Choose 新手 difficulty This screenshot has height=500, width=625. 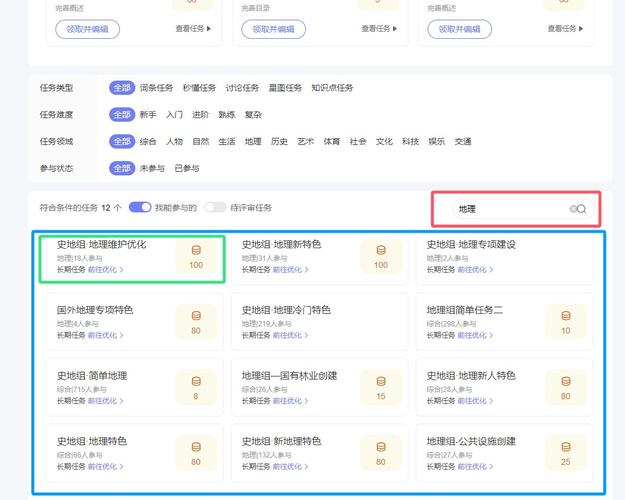(148, 115)
